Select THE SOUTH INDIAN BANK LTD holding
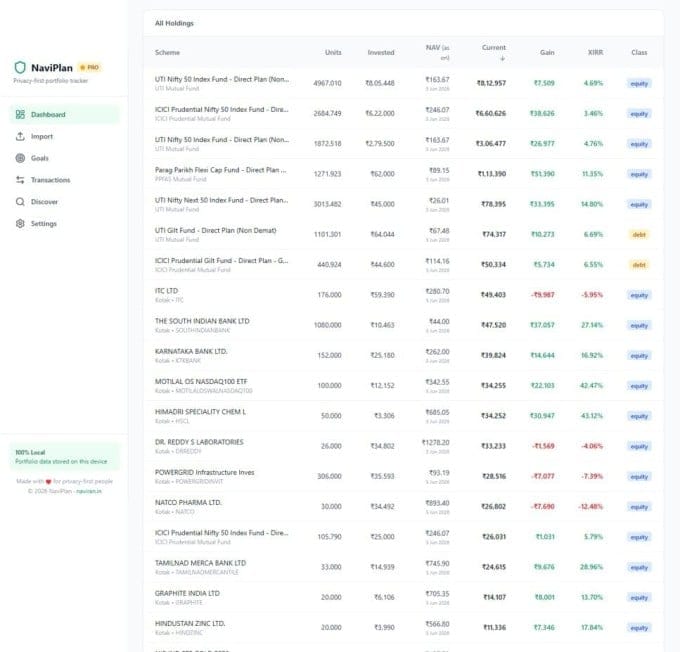The width and height of the screenshot is (680, 652). [202, 321]
